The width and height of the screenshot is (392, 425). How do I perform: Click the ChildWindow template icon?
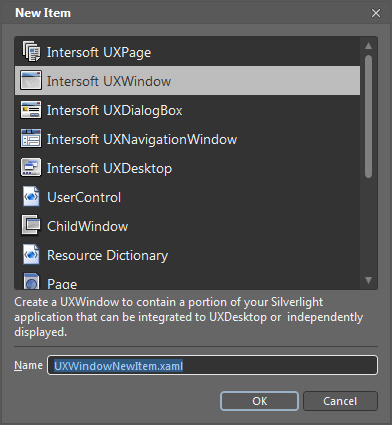coord(31,225)
